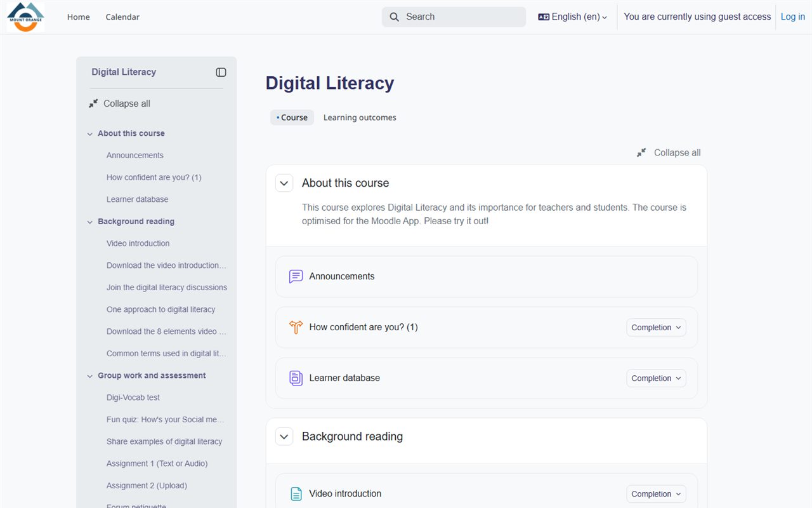The width and height of the screenshot is (812, 508).
Task: Select One approach to digital literacy in sidebar
Action: point(161,310)
